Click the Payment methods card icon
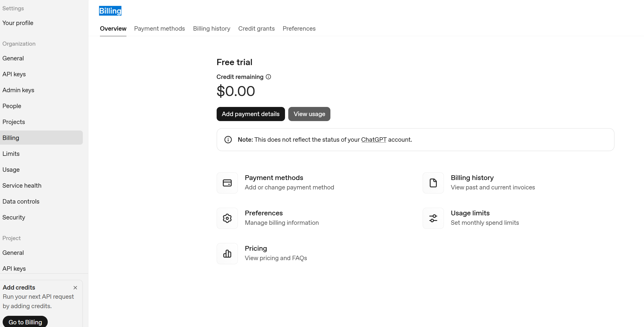 pyautogui.click(x=227, y=183)
